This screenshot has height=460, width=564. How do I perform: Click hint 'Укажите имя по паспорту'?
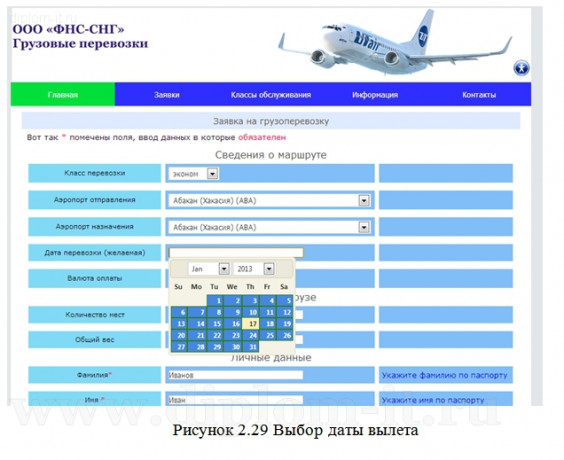pyautogui.click(x=433, y=400)
